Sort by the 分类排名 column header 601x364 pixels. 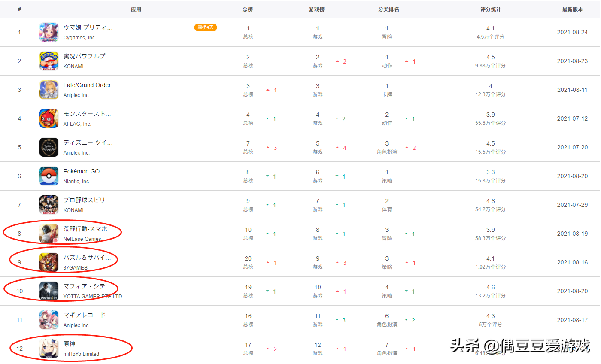pos(389,9)
